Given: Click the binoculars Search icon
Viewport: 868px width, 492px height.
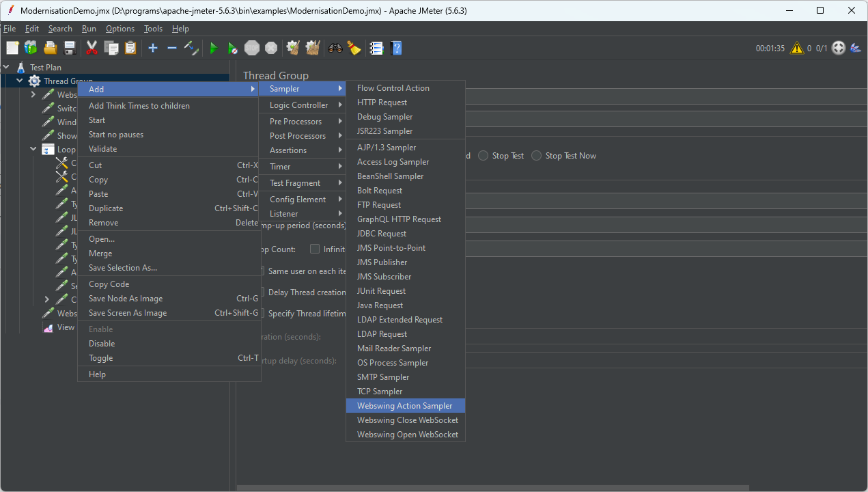Looking at the screenshot, I should click(x=335, y=48).
